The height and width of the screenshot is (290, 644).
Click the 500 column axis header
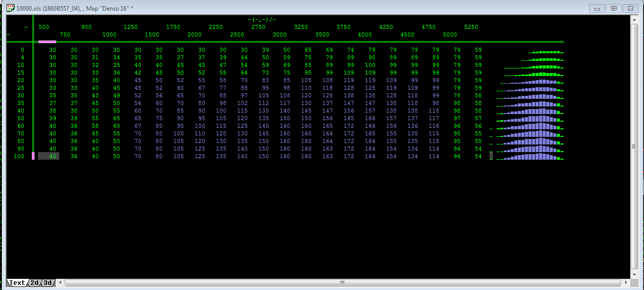click(x=44, y=27)
